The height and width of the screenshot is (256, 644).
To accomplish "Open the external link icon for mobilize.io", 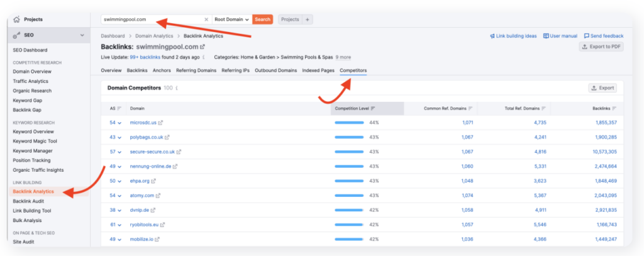I will click(157, 239).
